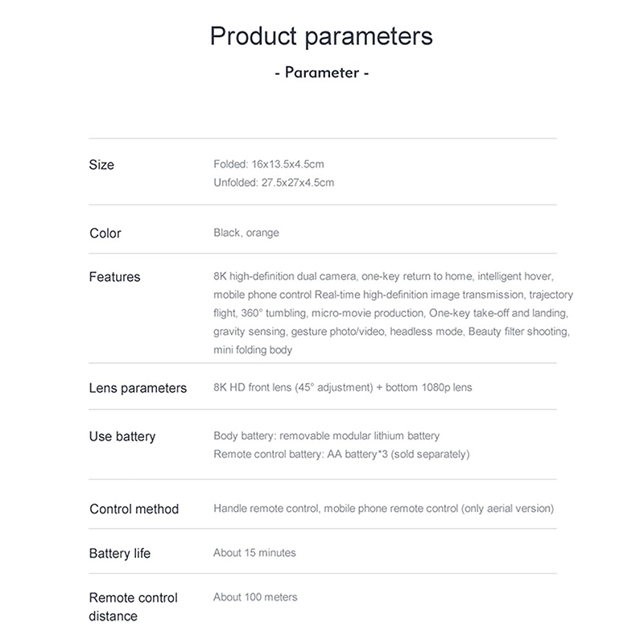Click the About 15 minutes value
The height and width of the screenshot is (644, 644).
254,553
